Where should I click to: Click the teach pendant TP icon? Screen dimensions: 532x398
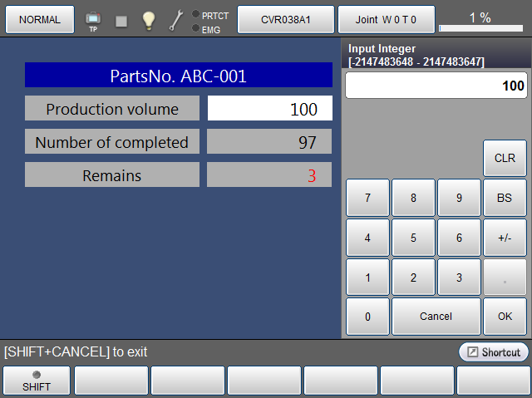click(92, 20)
